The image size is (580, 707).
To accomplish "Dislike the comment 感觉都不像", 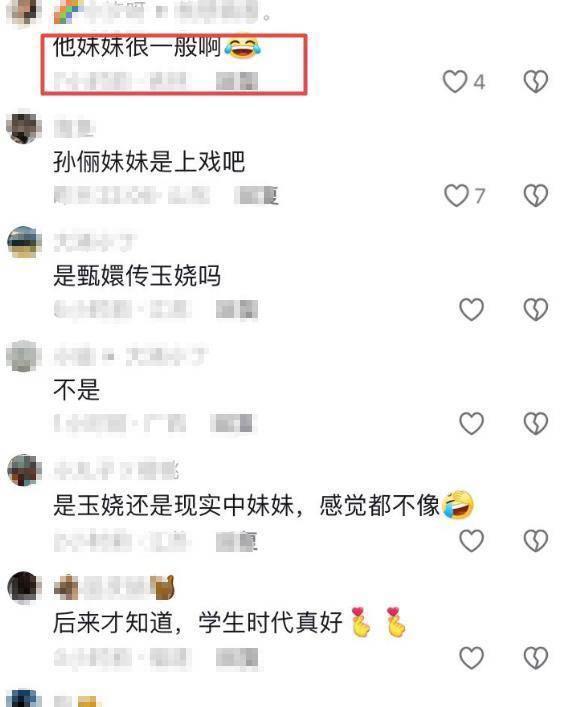I will (x=536, y=540).
